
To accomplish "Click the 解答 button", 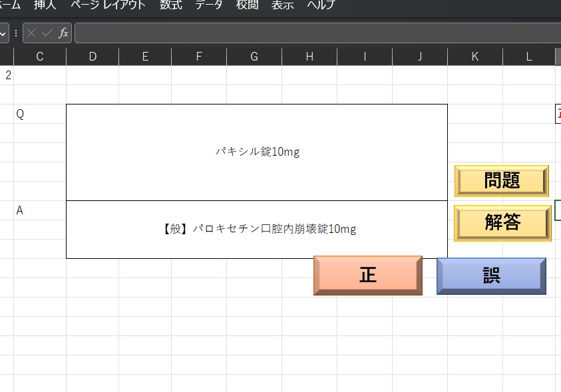I will pos(502,222).
